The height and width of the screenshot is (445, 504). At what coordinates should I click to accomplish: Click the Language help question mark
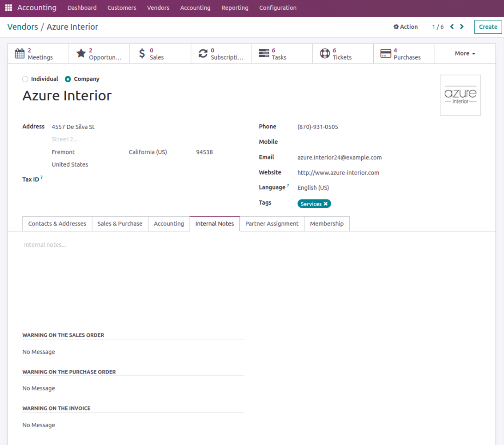pyautogui.click(x=288, y=185)
